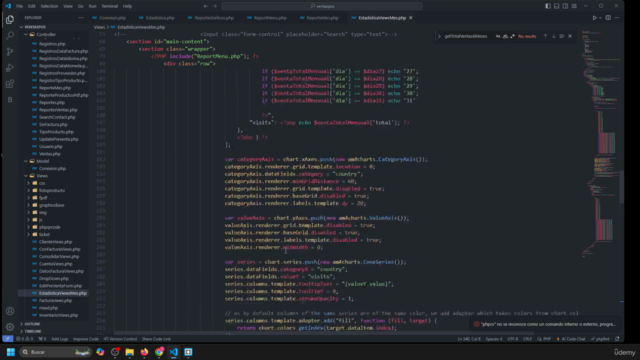This screenshot has width=640, height=360.
Task: Toggle Match Whole Word in find widget
Action: point(505,36)
